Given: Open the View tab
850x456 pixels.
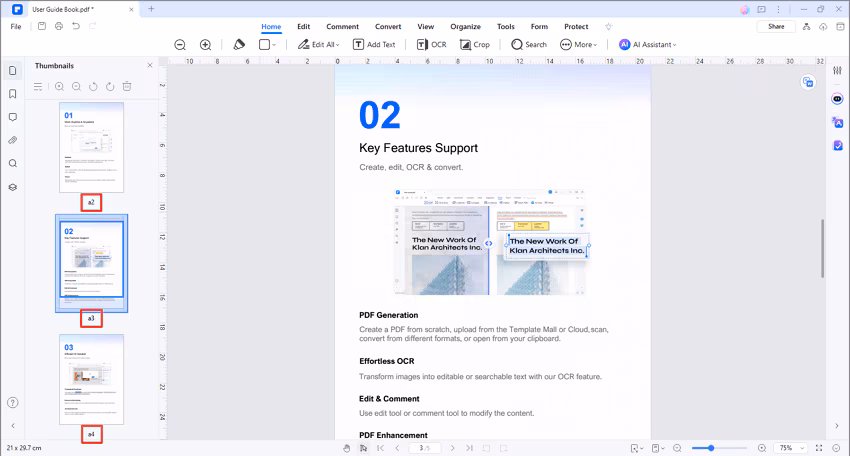Looking at the screenshot, I should coord(426,27).
